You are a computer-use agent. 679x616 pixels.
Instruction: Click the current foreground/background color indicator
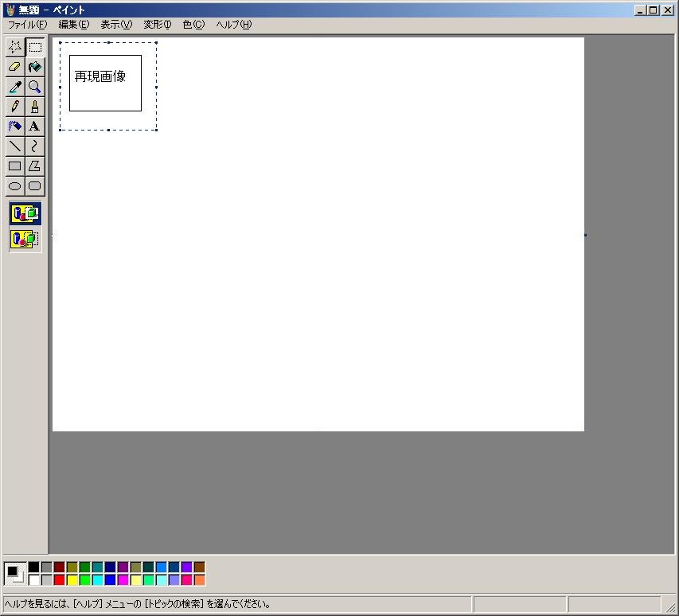pyautogui.click(x=15, y=574)
